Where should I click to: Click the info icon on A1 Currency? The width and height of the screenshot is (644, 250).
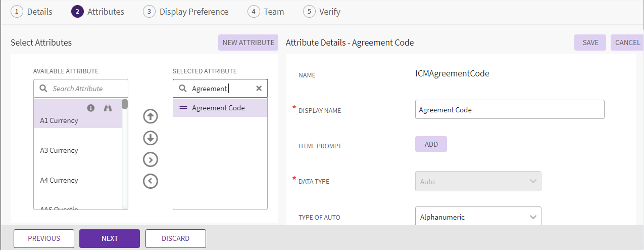point(91,108)
